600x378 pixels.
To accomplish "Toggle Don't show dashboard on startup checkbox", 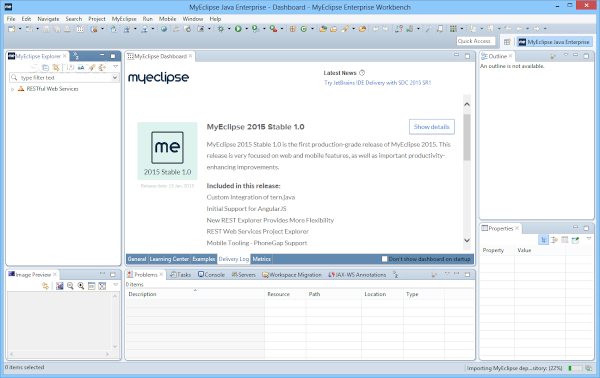I will 384,259.
